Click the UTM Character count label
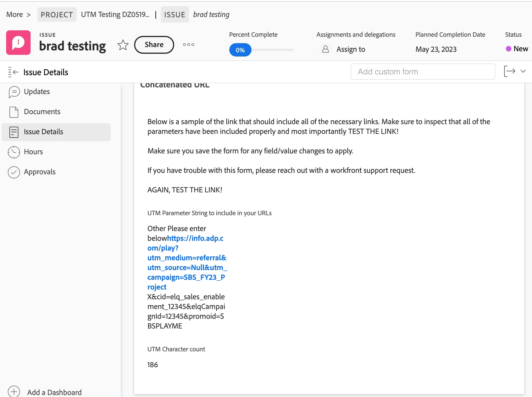The height and width of the screenshot is (397, 532). pos(176,349)
